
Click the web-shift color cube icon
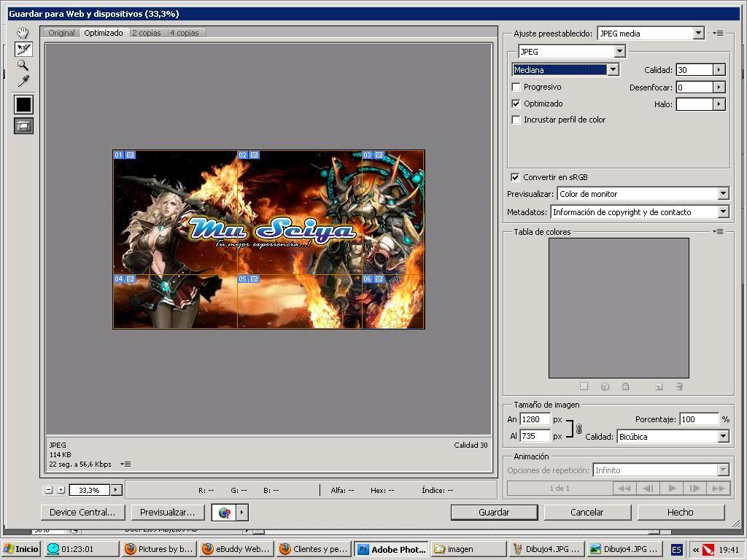[x=605, y=386]
